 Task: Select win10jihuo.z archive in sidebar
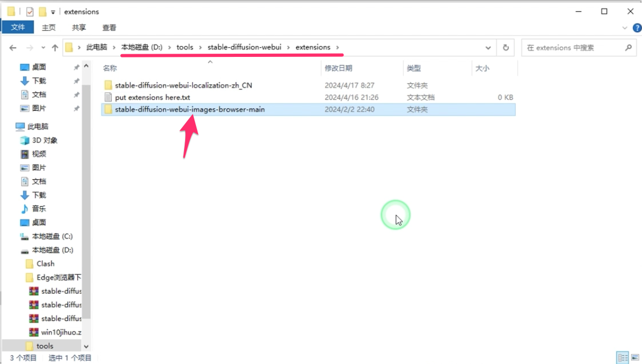(x=61, y=332)
